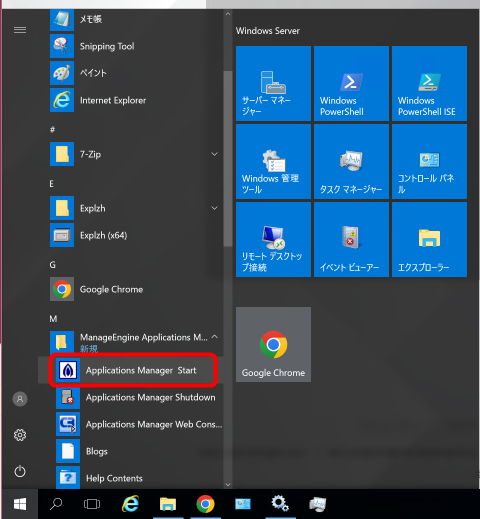Screen dimensions: 480x519
Task: Click the taskbar search magnifier icon
Action: point(56,504)
